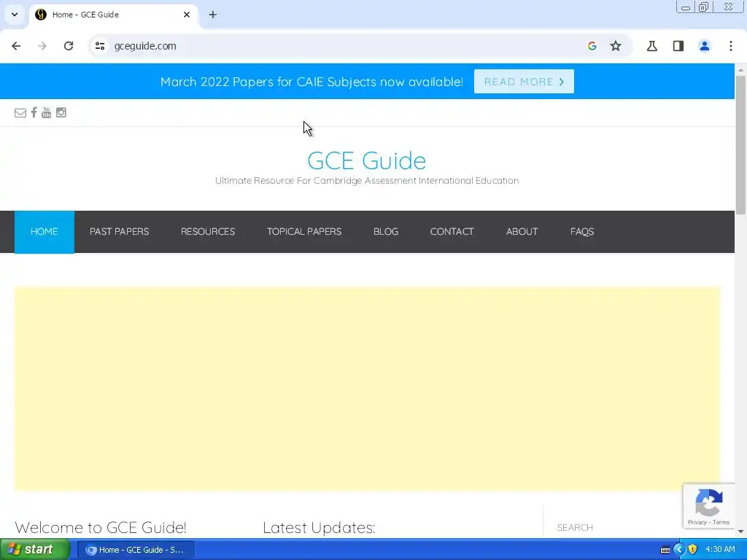Open the tab search dropdown arrow

tap(15, 15)
